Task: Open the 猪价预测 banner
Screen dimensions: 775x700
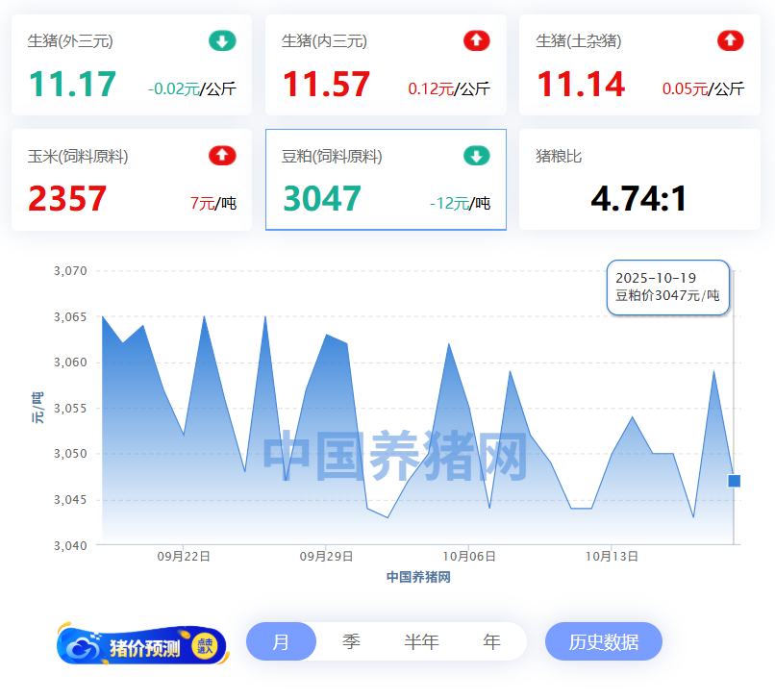Action: tap(142, 646)
